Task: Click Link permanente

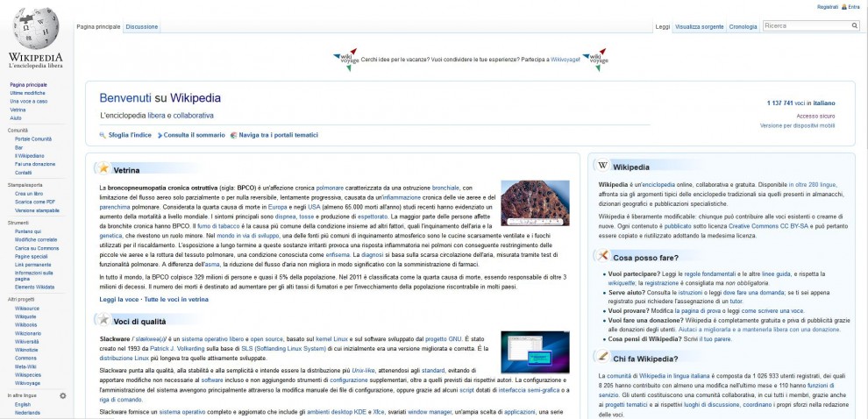Action: tap(33, 265)
